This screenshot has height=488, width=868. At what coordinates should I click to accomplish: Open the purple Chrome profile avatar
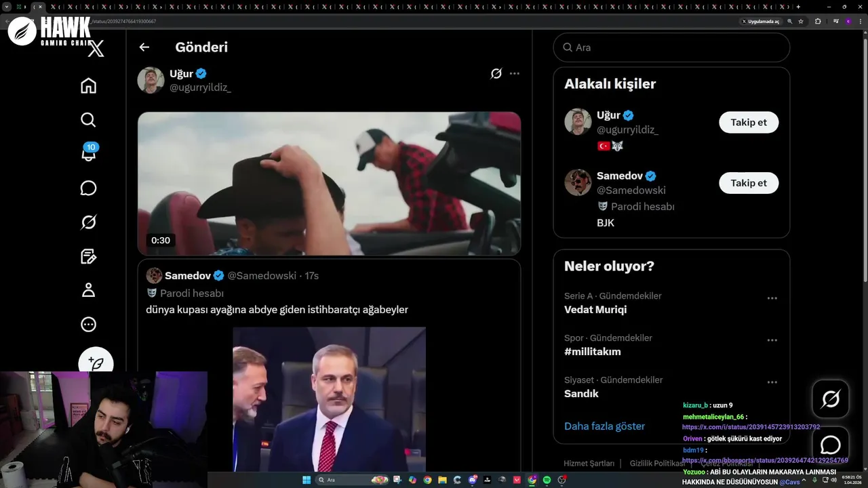pos(848,22)
